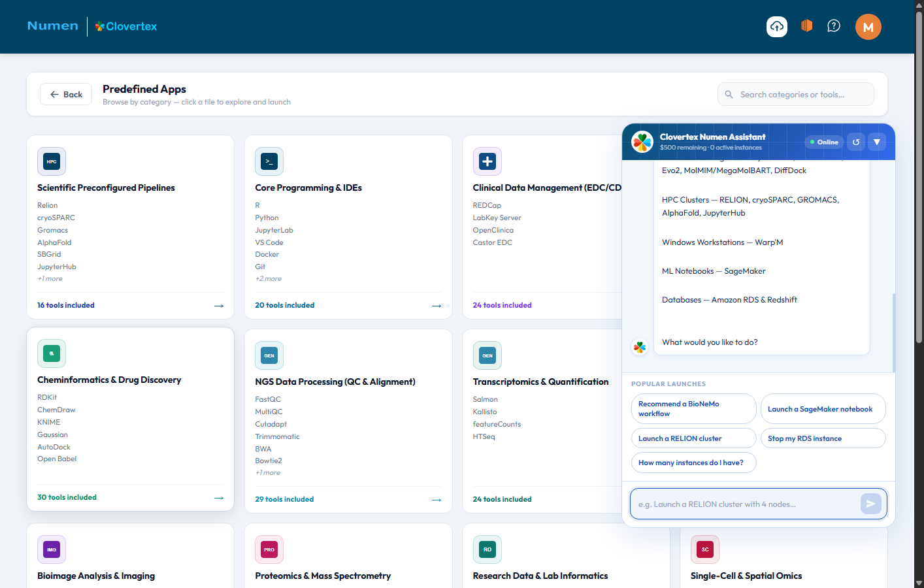Click arrow on Core Programming & IDEs tile
Viewport: 924px width, 588px height.
coord(437,306)
